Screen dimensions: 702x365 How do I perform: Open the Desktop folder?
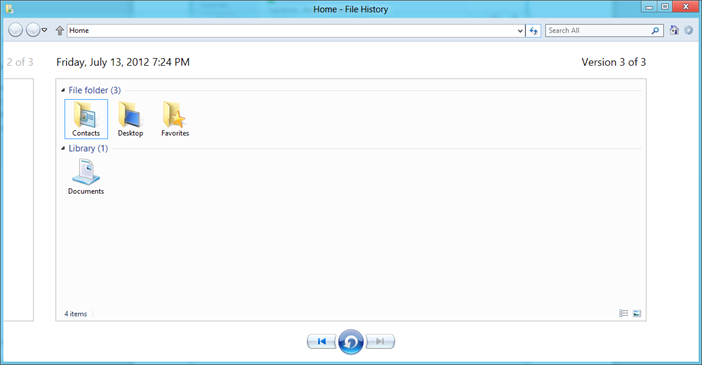pyautogui.click(x=130, y=119)
